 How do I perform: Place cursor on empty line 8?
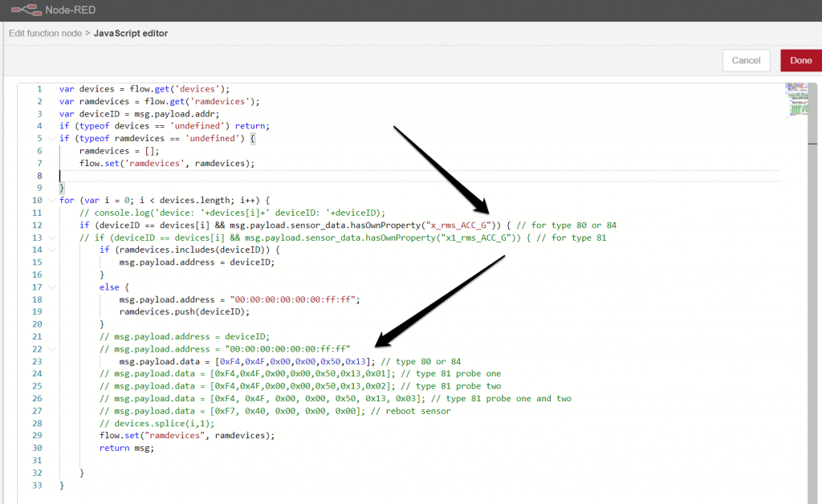coord(419,176)
